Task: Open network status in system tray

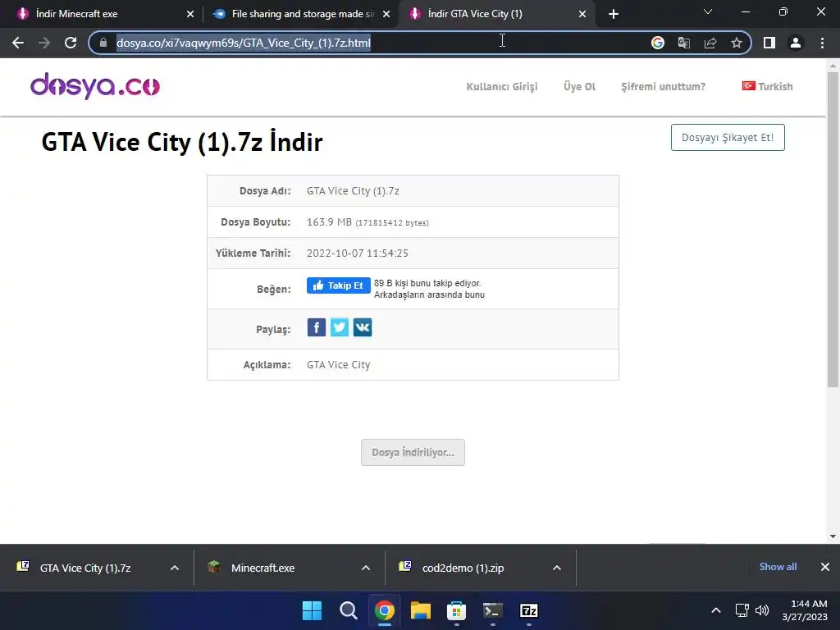Action: point(742,610)
